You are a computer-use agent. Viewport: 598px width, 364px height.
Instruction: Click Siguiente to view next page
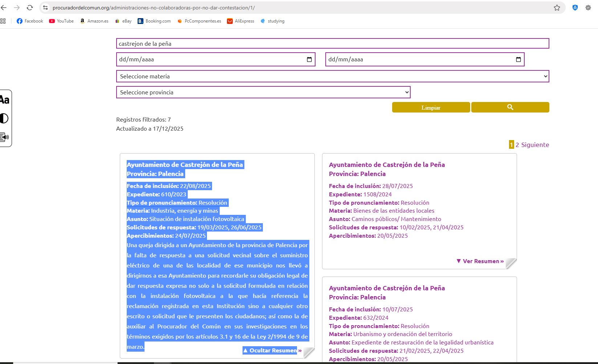tap(535, 145)
